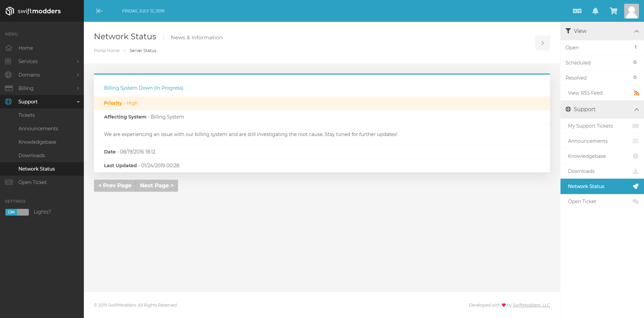Open the shopping cart
644x318 pixels.
(613, 11)
